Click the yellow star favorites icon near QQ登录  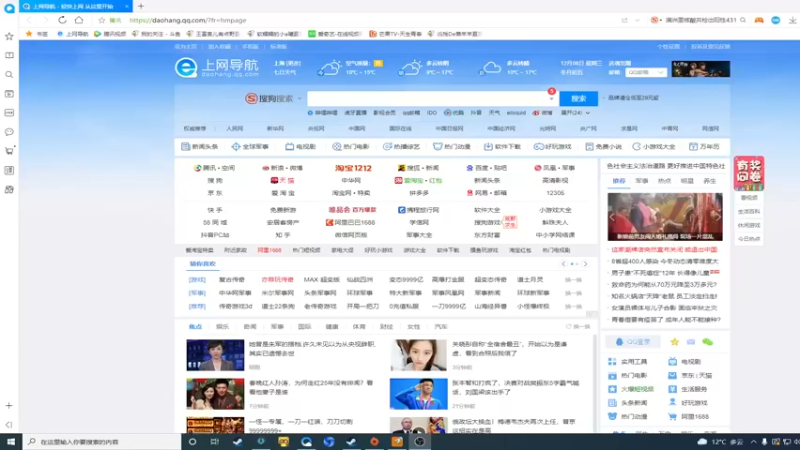(674, 342)
